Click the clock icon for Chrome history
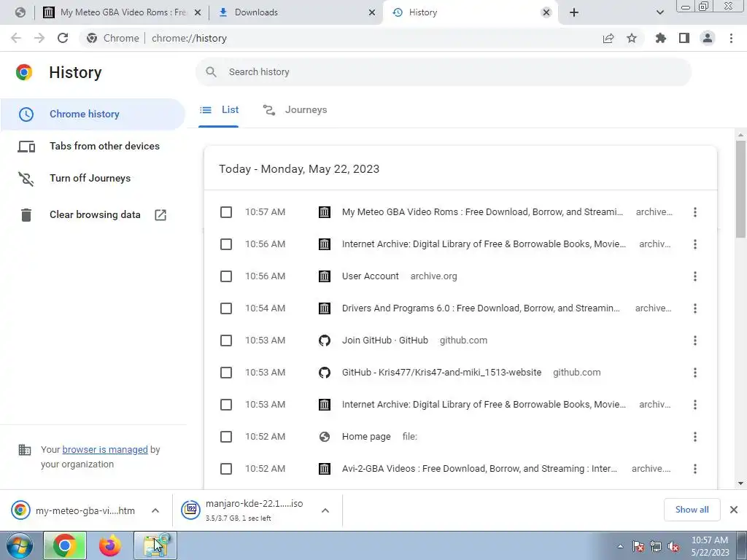The image size is (747, 560). click(26, 114)
